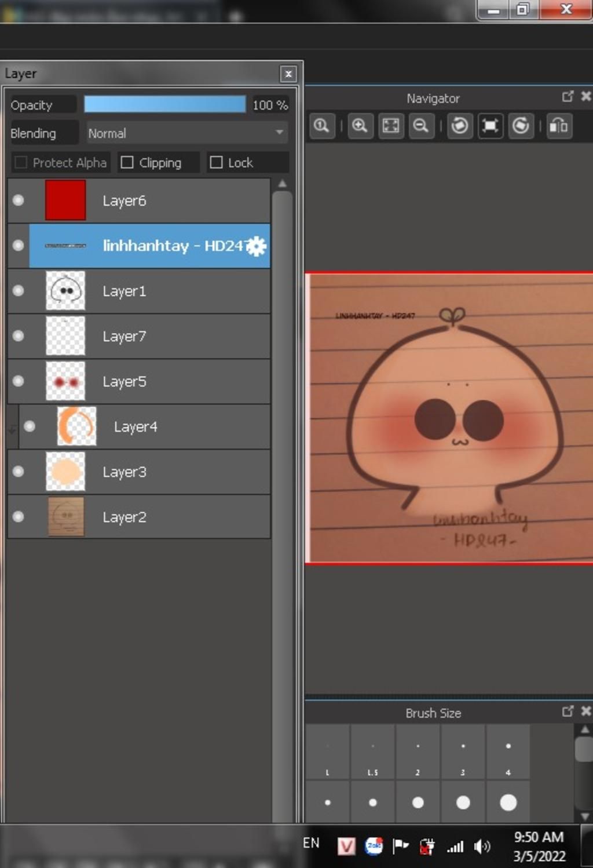Select the Layer6 row by name
This screenshot has height=868, width=593.
(125, 200)
